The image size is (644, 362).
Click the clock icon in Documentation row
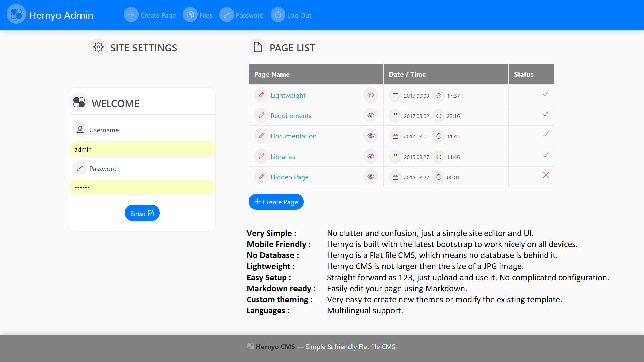pyautogui.click(x=439, y=136)
